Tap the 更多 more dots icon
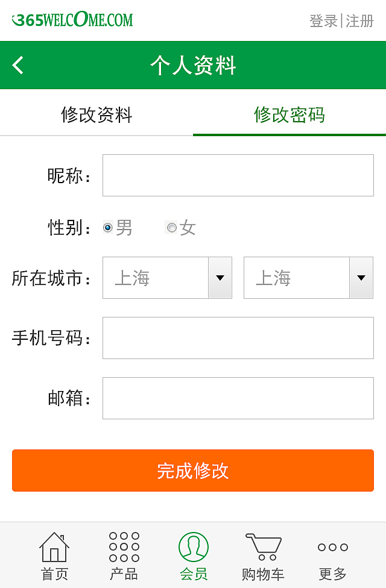The height and width of the screenshot is (588, 386). [x=332, y=548]
